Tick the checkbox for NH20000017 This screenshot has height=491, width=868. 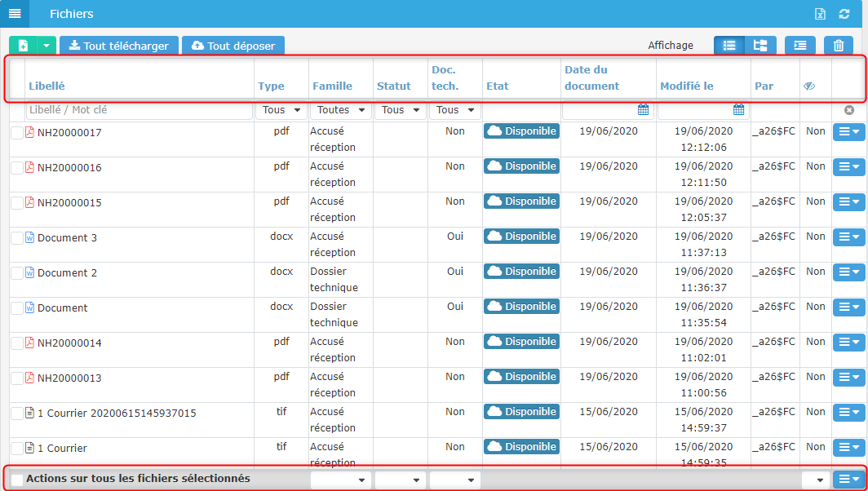17,133
